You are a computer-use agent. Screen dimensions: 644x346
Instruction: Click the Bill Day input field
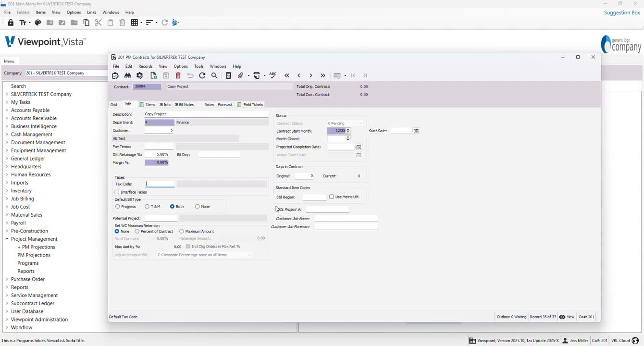pos(219,155)
